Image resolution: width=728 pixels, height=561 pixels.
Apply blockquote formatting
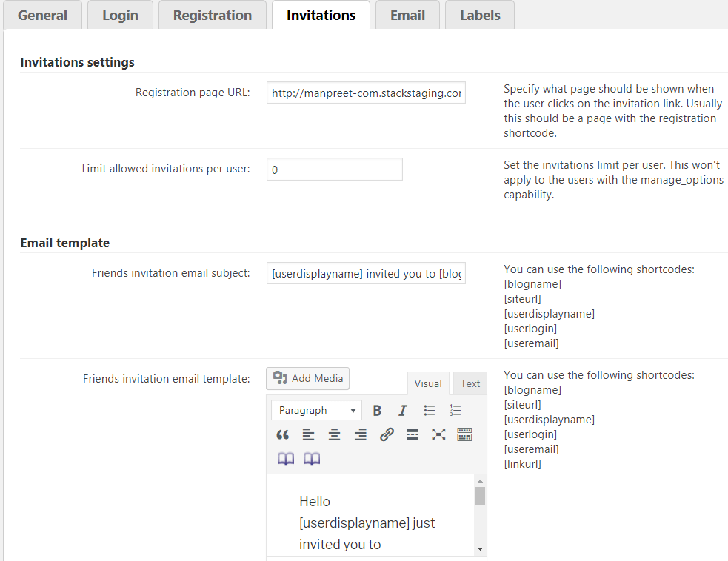point(282,434)
